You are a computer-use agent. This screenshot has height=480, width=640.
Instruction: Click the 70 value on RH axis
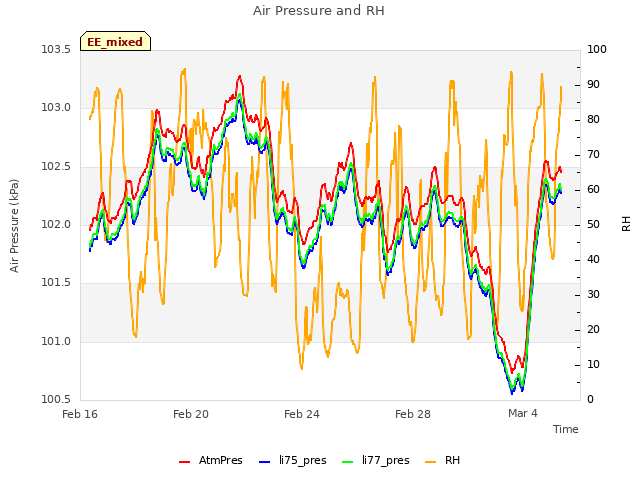point(593,155)
